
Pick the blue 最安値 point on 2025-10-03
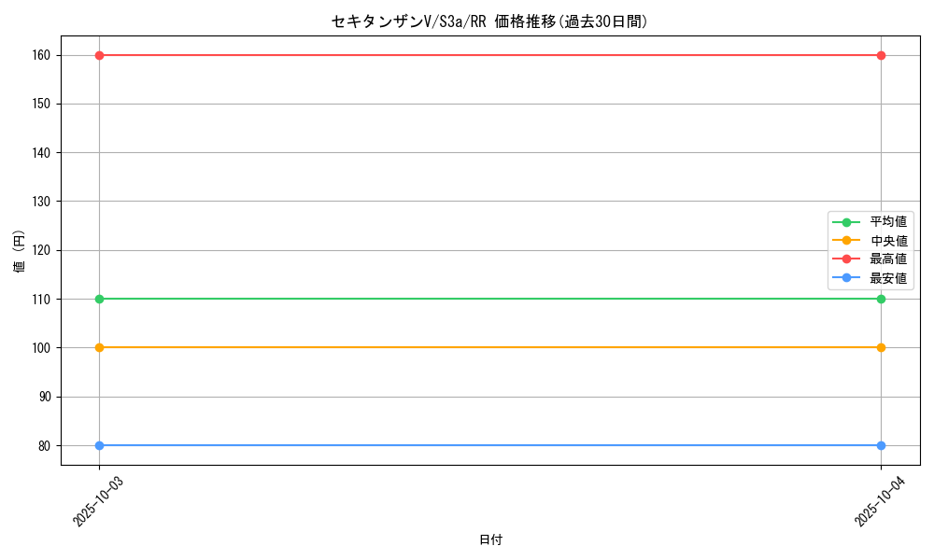[99, 445]
